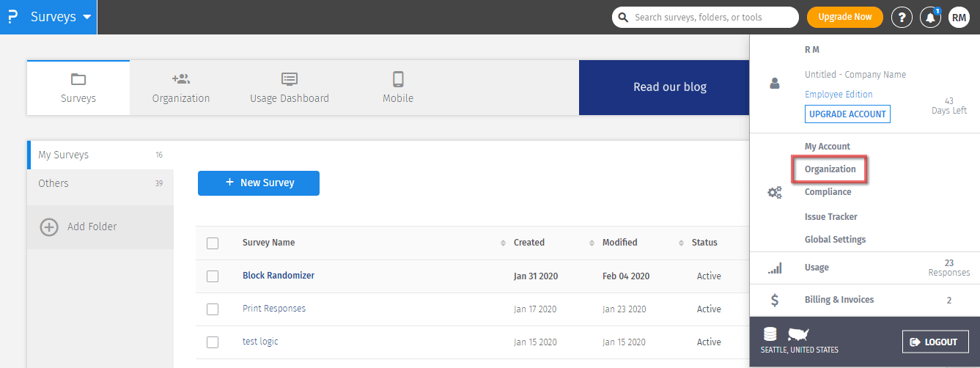The height and width of the screenshot is (368, 980).
Task: Click the Feb 04 2020 modified date
Action: click(626, 276)
